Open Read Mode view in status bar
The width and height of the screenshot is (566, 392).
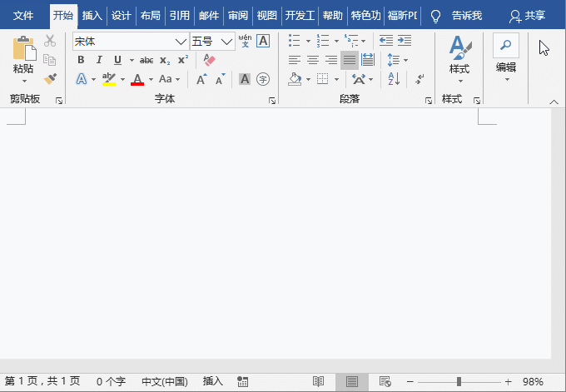tap(318, 381)
